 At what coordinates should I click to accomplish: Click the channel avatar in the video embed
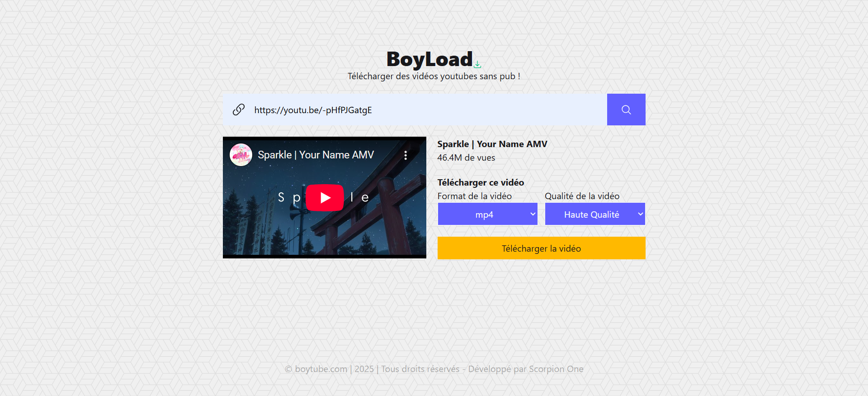click(241, 155)
